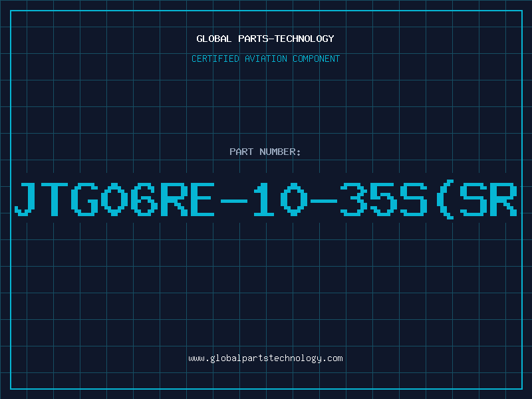Click the GLOBAL PARTS-TECHNOLOGY heading

[265, 39]
